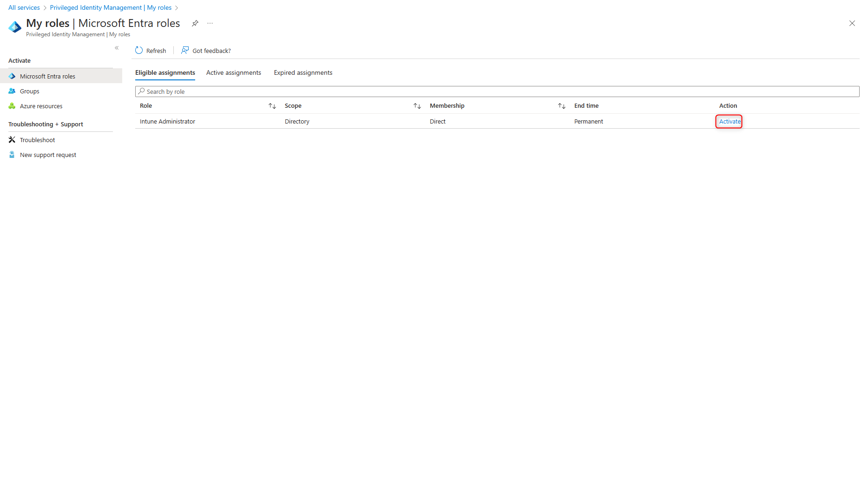The height and width of the screenshot is (477, 868).
Task: Collapse the left navigation pane
Action: [117, 47]
